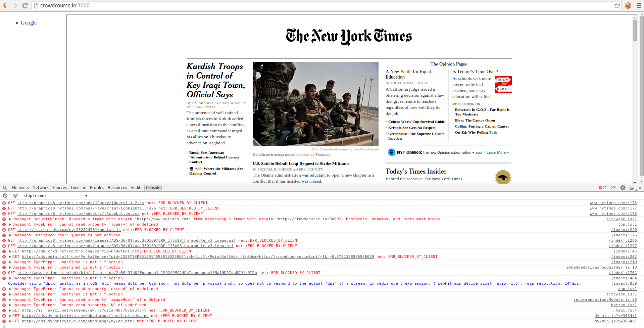Open the Kurdish Troops headline article
The image size is (644, 328).
(215, 80)
